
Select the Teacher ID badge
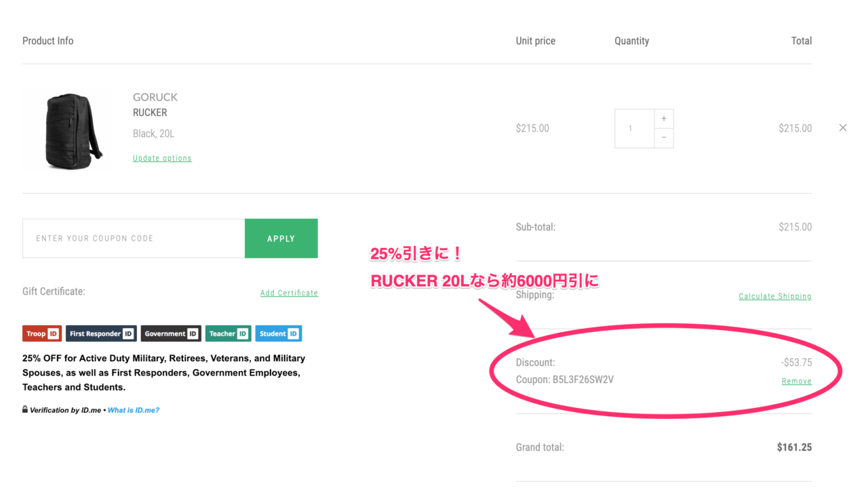pos(229,333)
